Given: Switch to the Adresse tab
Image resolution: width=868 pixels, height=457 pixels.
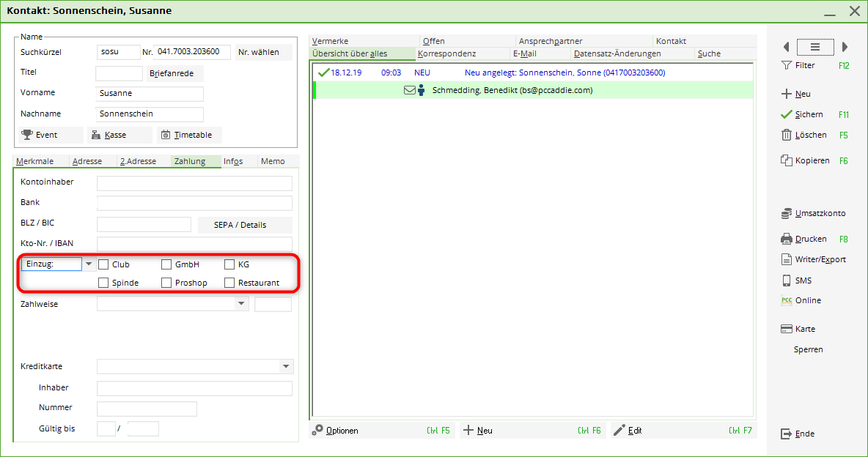Looking at the screenshot, I should 87,161.
